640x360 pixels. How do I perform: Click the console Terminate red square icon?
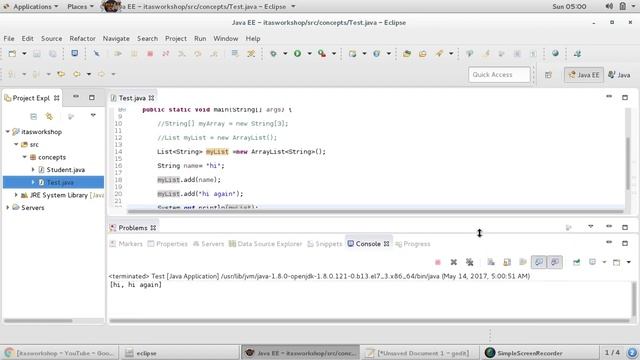438,262
